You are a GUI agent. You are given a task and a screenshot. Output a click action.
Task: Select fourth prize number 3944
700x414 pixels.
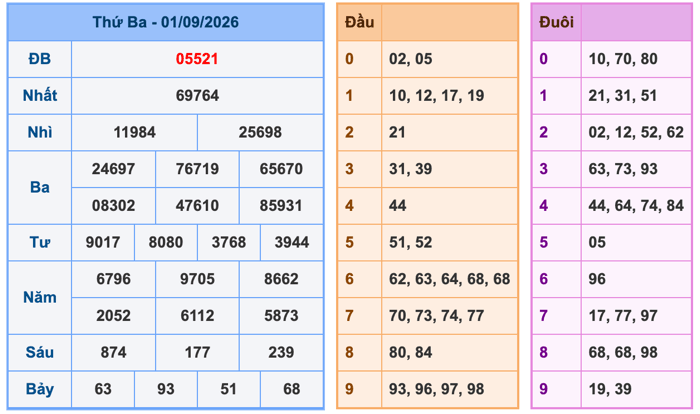click(x=292, y=242)
